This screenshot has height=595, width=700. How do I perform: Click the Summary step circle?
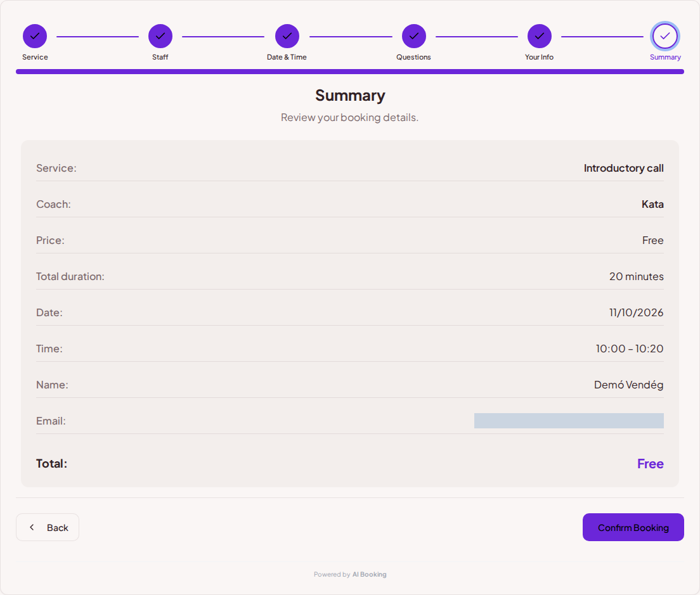(x=665, y=36)
